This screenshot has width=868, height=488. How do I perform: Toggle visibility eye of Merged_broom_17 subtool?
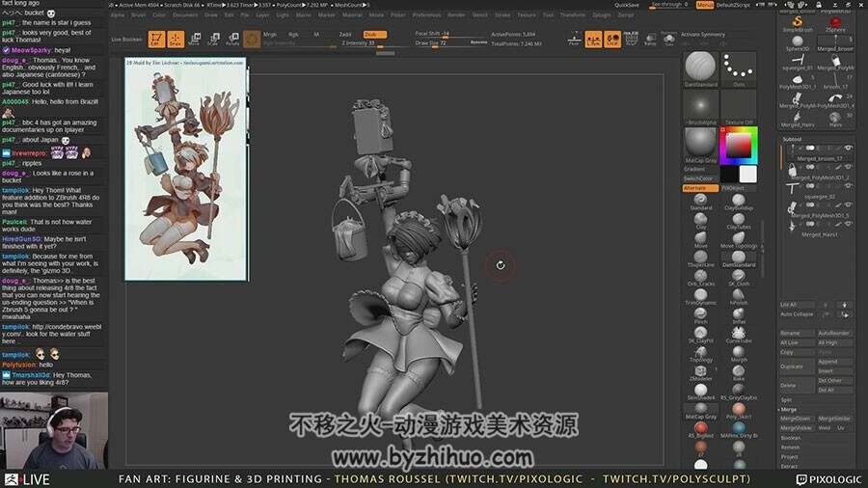[848, 148]
